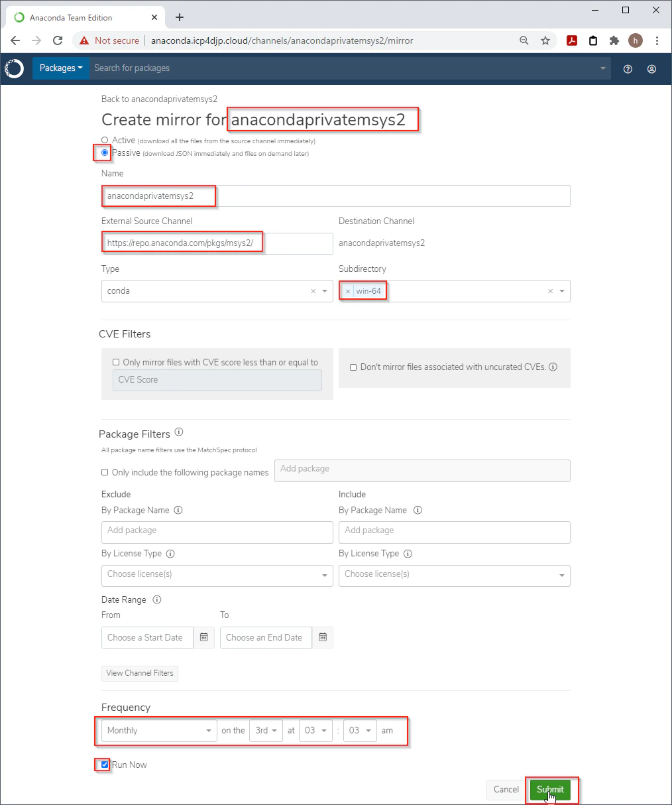
Task: Reload the page
Action: 58,40
